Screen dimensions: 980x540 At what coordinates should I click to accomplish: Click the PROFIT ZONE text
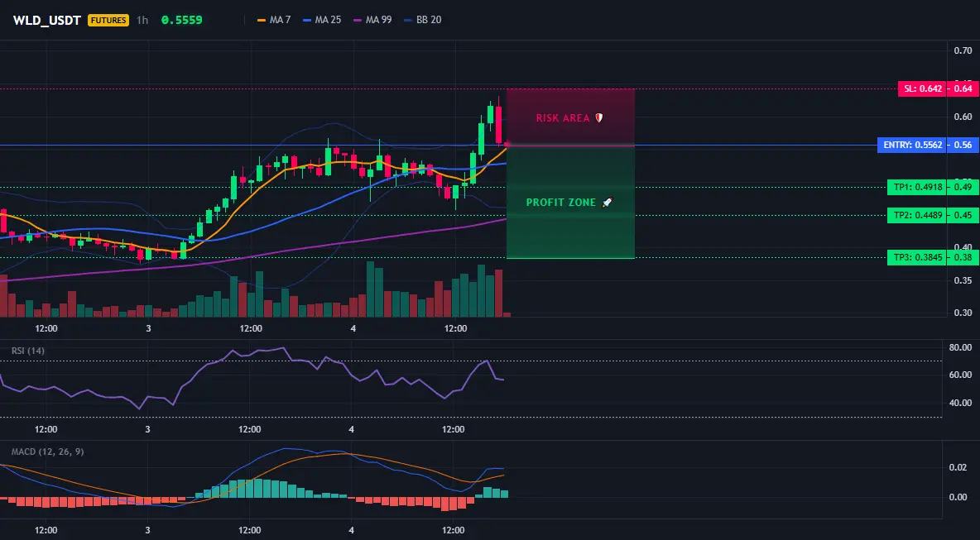[x=561, y=203]
